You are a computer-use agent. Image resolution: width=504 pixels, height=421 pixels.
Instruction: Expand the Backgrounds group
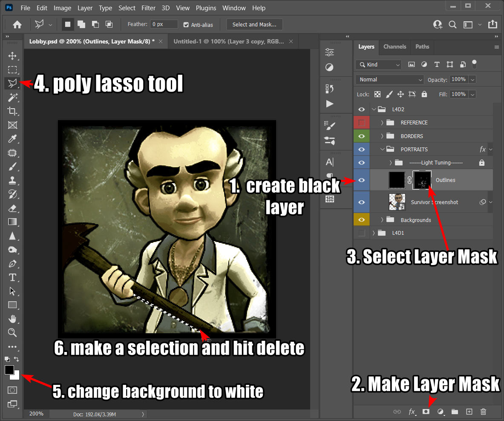[382, 219]
